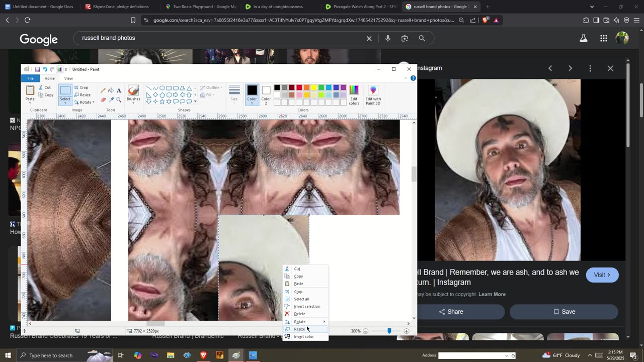Choose the Text tool in Paint
Viewport: 644px width, 362px height.
coord(119,90)
